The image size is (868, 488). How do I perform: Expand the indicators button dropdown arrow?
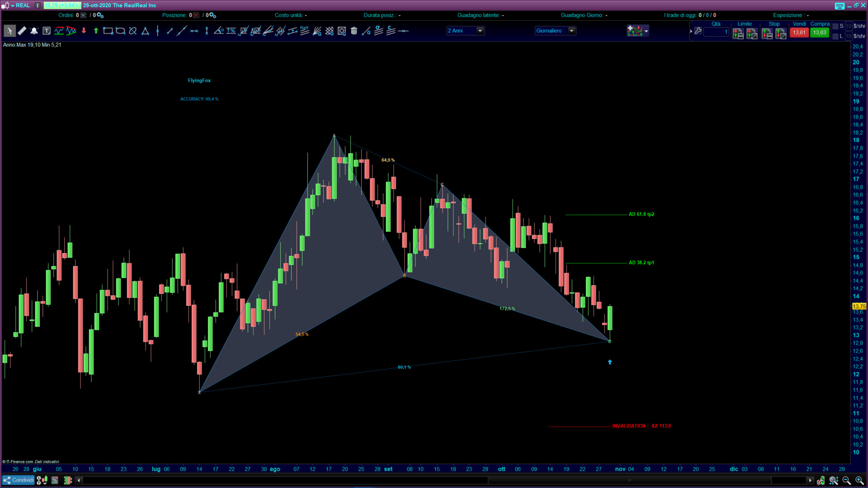point(646,31)
